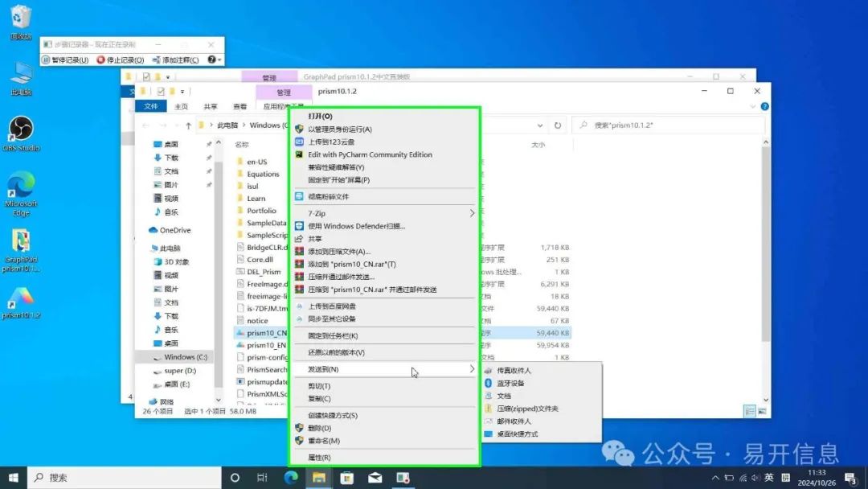Select 3D 对象 in navigation pane
Screen dimensions: 868x489
click(x=172, y=261)
